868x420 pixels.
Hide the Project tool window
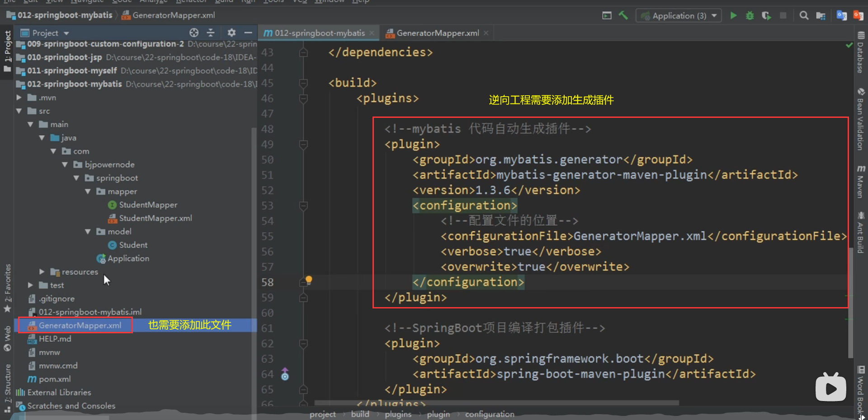click(248, 33)
